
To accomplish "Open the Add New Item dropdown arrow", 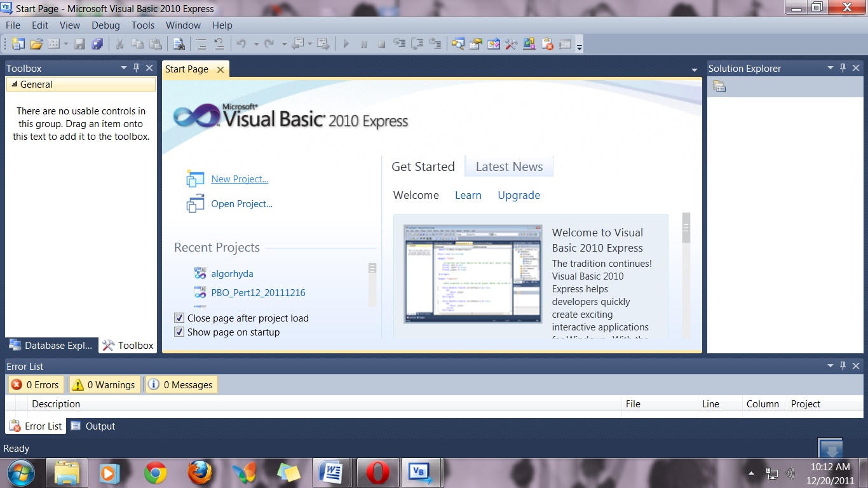I will (x=65, y=44).
